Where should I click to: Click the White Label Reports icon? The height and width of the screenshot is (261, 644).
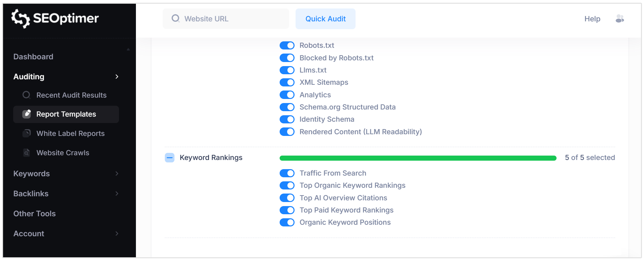pos(26,134)
